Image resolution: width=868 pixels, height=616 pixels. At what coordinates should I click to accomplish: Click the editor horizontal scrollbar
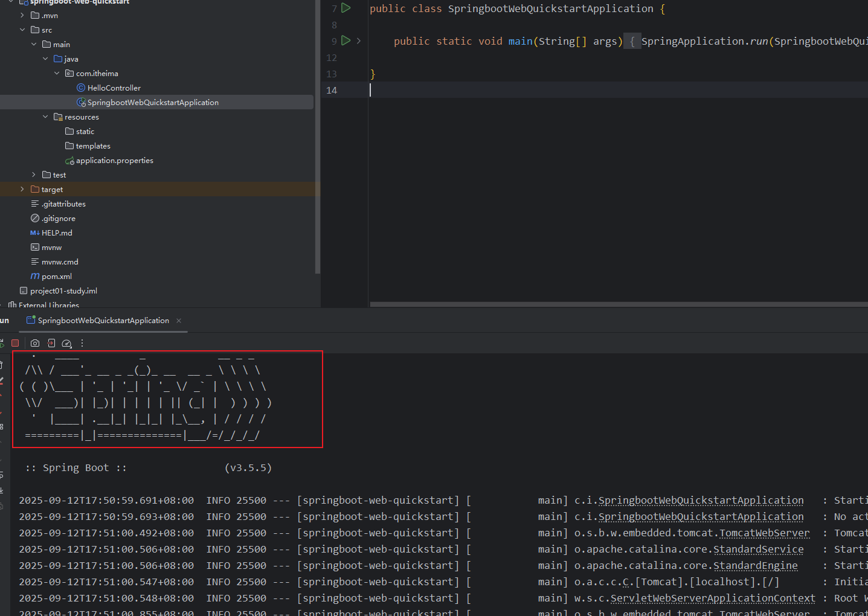(x=619, y=304)
